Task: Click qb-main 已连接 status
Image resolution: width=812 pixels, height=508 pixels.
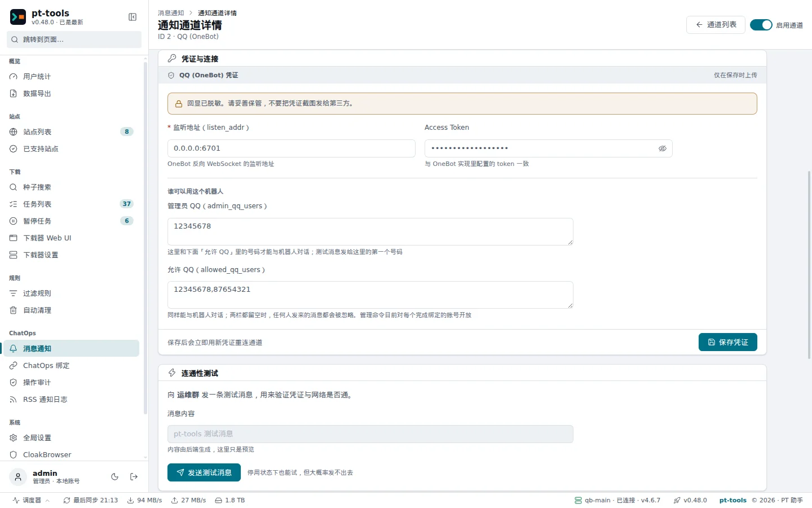Action: 617,500
